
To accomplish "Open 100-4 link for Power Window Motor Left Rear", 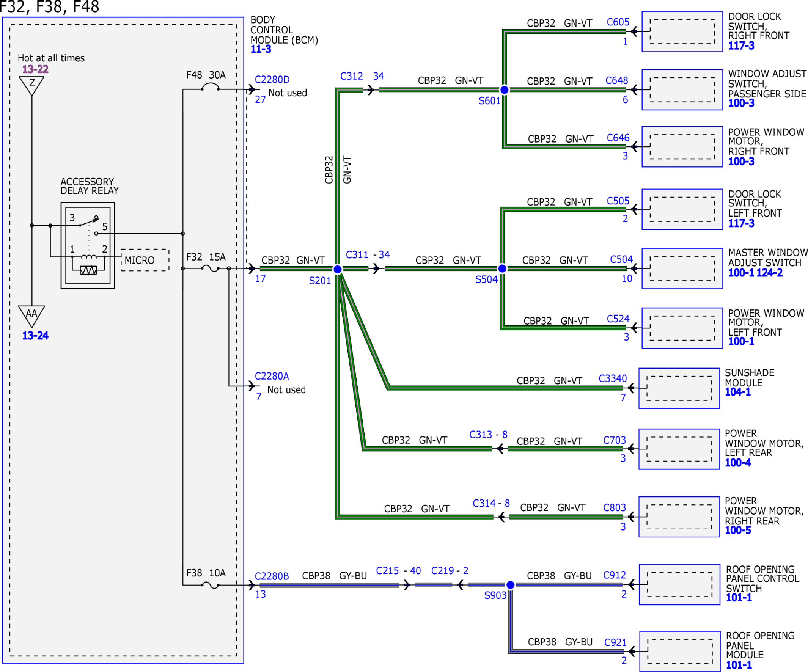I will (737, 463).
